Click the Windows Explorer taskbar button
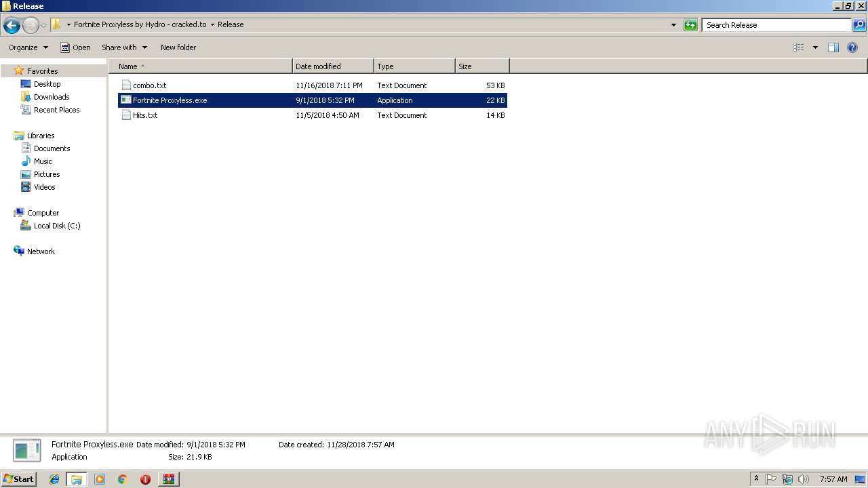 (77, 479)
